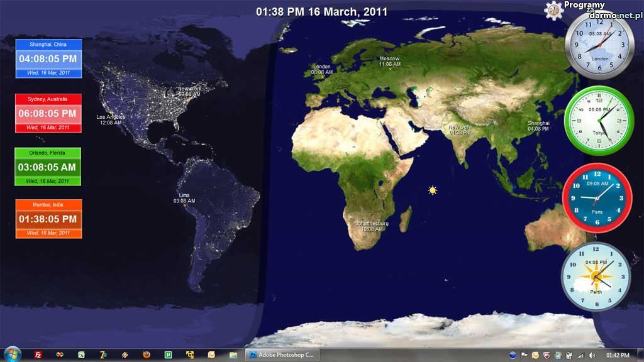Click the taskbar clock showing 01:42 PM
Image resolution: width=644 pixels, height=362 pixels.
pos(618,355)
